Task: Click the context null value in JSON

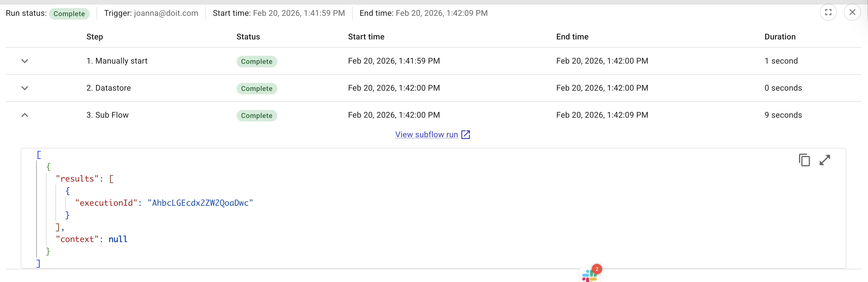Action: coord(118,239)
